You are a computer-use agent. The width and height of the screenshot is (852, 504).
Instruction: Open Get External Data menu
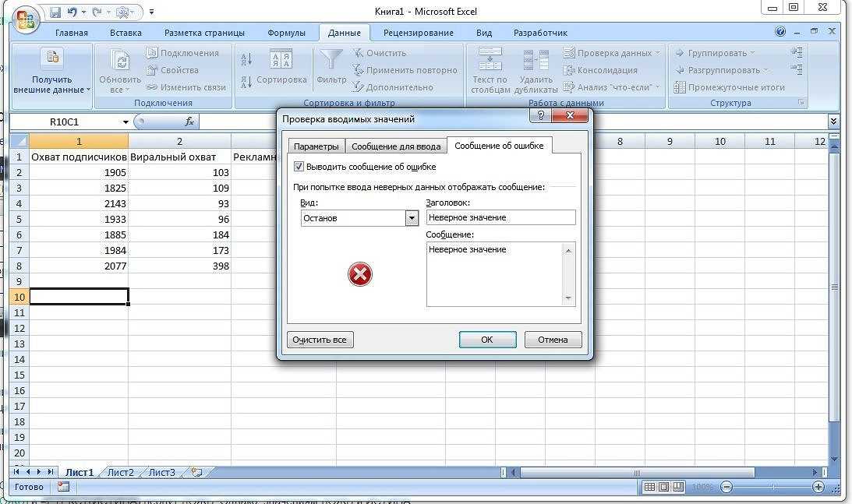click(51, 72)
